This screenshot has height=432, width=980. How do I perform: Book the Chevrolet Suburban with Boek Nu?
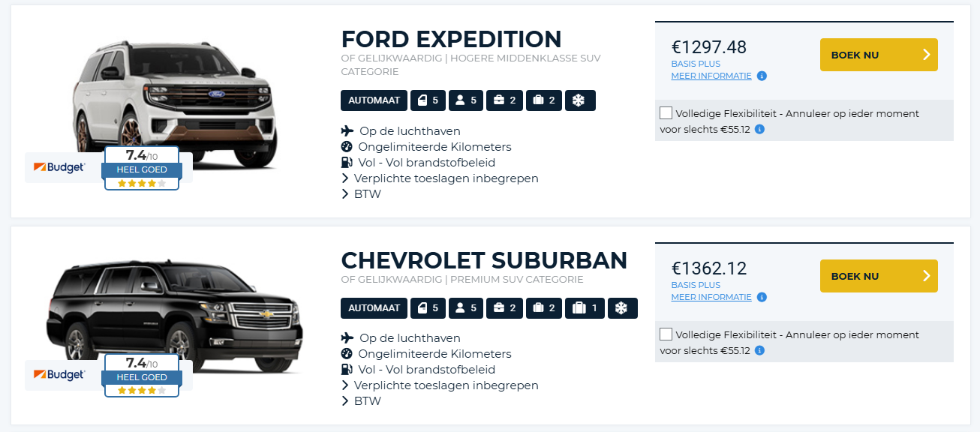(x=878, y=276)
